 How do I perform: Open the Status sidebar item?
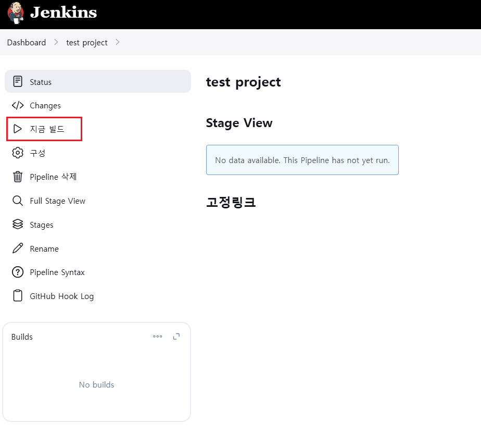click(x=98, y=81)
